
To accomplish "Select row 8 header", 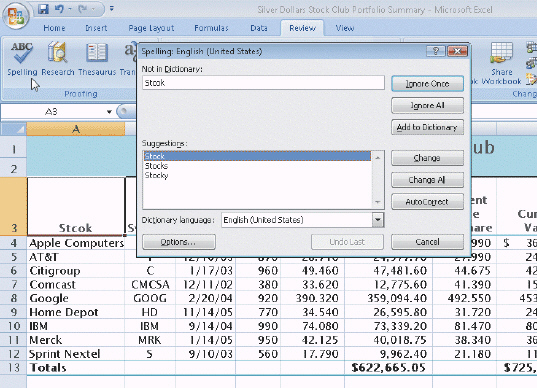I will [13, 298].
